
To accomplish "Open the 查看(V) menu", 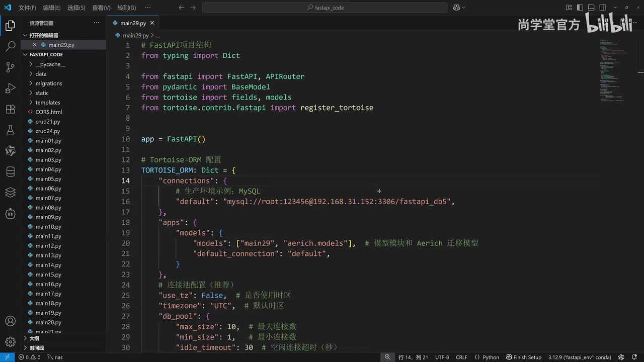I will [x=101, y=8].
